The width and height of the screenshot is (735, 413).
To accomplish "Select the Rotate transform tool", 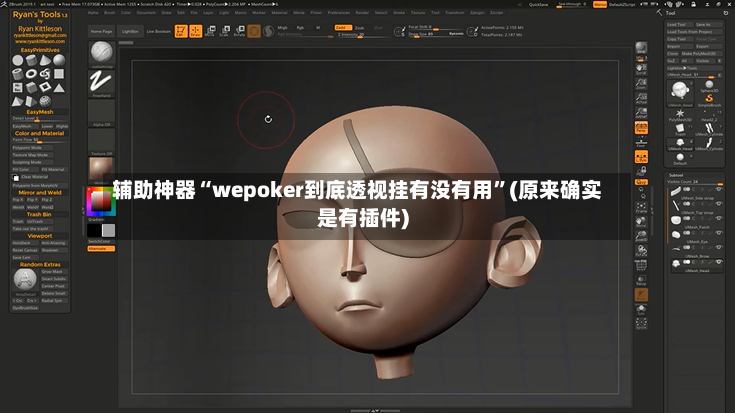I will coord(239,31).
